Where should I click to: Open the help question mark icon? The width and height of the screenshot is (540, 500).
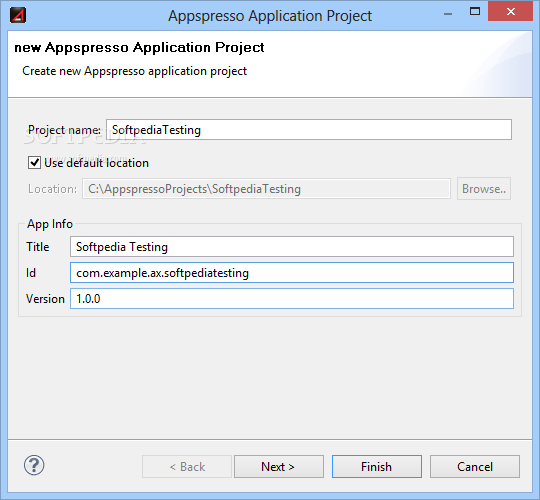[x=34, y=465]
